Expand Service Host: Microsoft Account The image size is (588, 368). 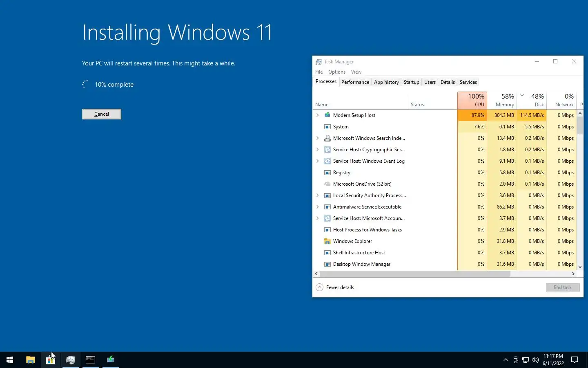[x=318, y=218]
